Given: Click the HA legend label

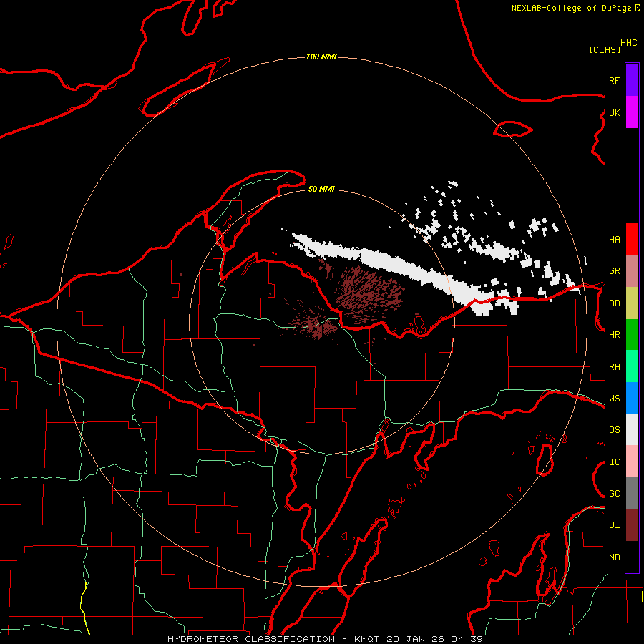Looking at the screenshot, I should click(x=614, y=240).
